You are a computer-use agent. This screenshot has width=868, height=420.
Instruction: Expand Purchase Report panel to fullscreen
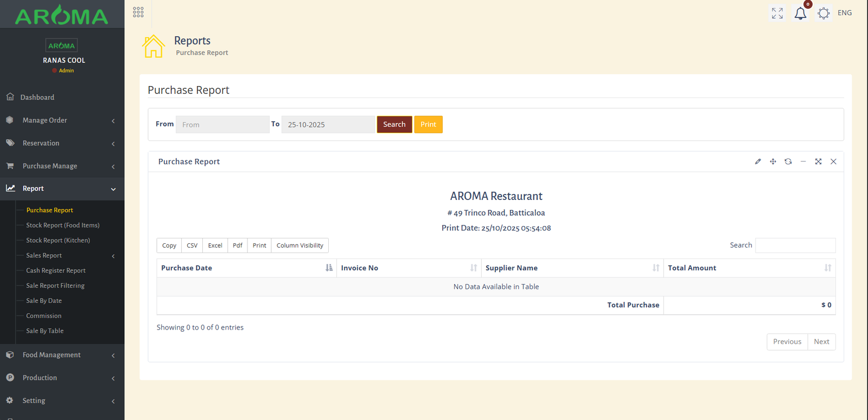point(818,161)
